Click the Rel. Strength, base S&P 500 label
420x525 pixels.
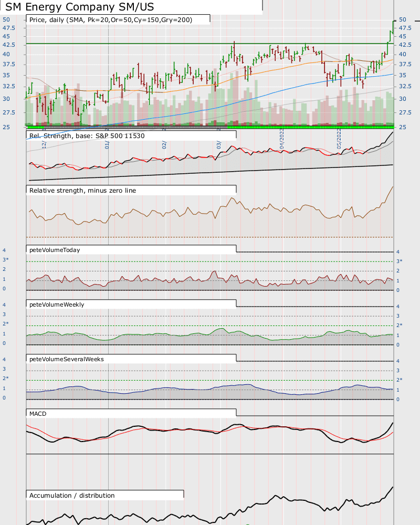coord(87,135)
